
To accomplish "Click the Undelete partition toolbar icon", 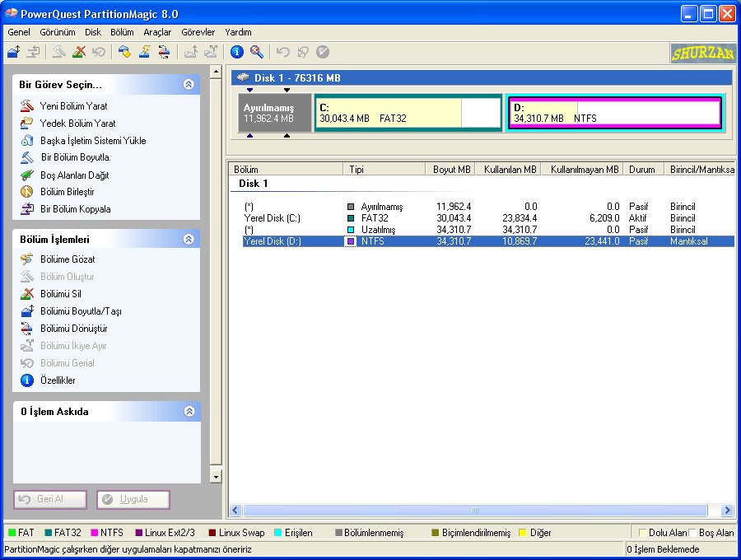I will coord(99,52).
